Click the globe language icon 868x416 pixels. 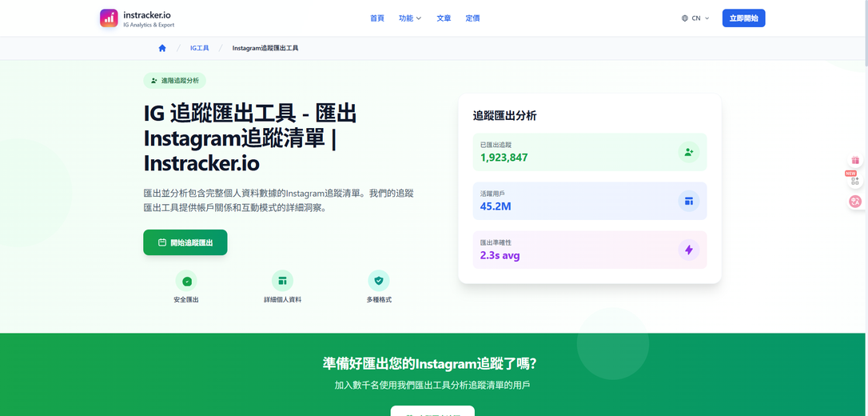pyautogui.click(x=685, y=18)
